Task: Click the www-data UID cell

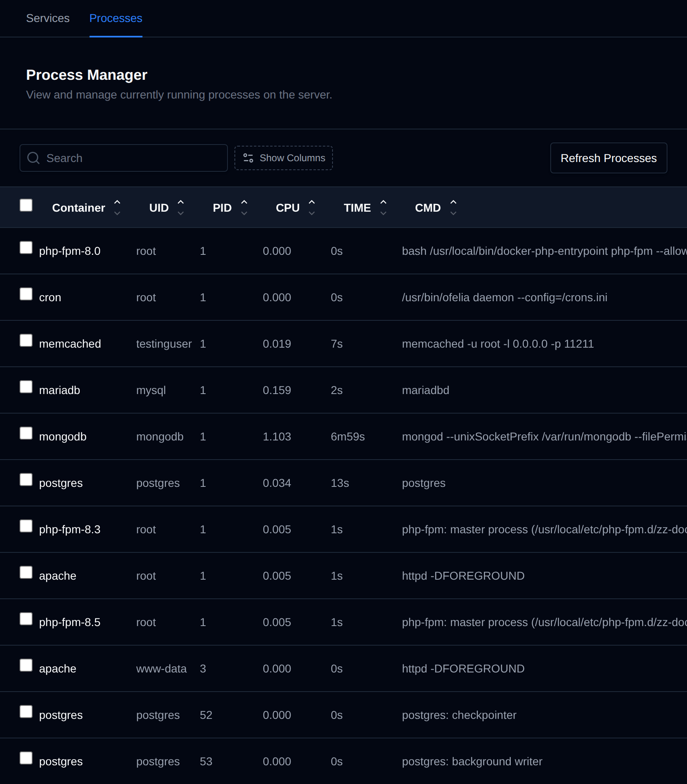Action: [x=161, y=669]
